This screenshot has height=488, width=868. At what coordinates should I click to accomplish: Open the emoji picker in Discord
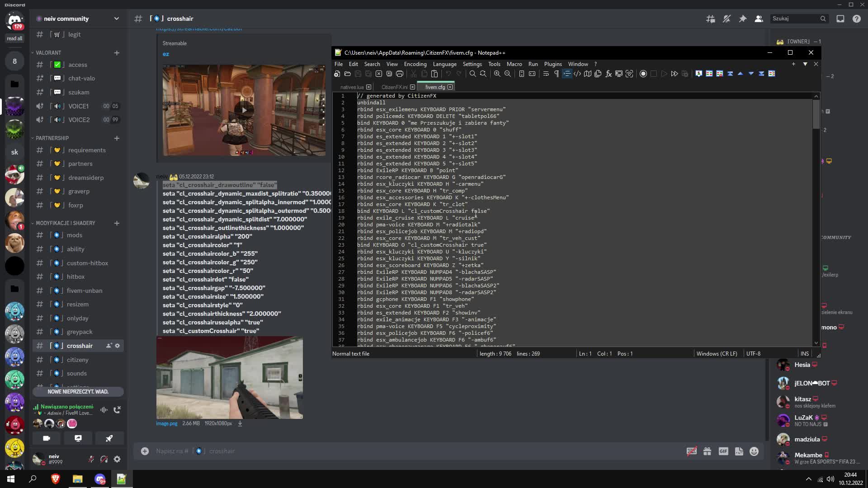(753, 451)
